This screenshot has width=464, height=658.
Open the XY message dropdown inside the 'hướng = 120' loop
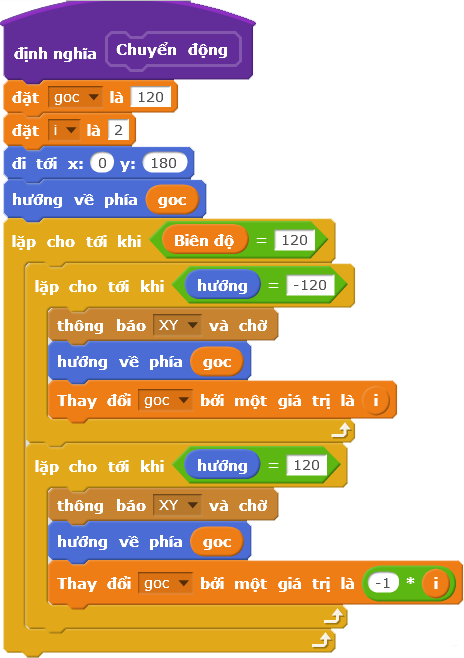[x=177, y=505]
